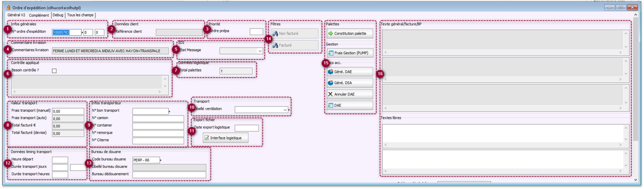Click the N° camion input field

158,119
